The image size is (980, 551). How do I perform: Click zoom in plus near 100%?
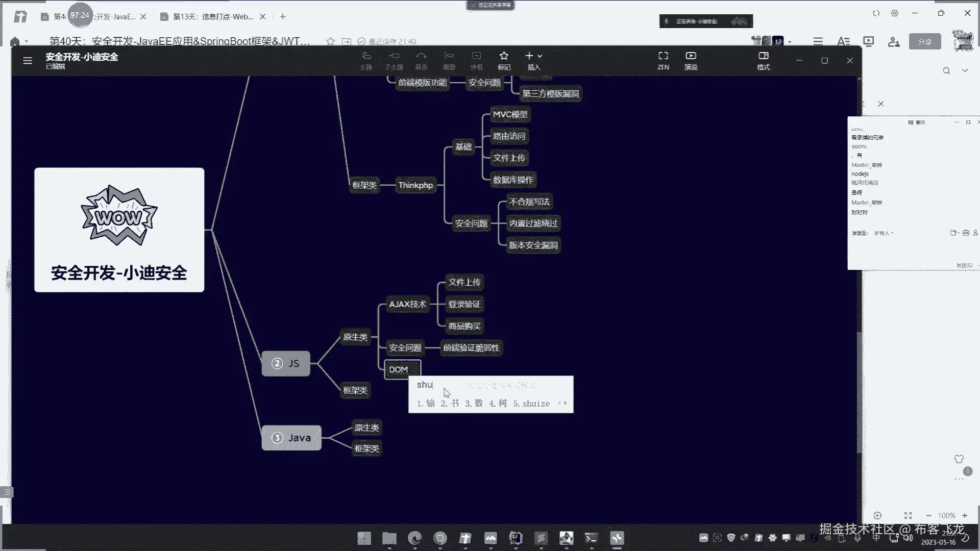click(x=965, y=516)
